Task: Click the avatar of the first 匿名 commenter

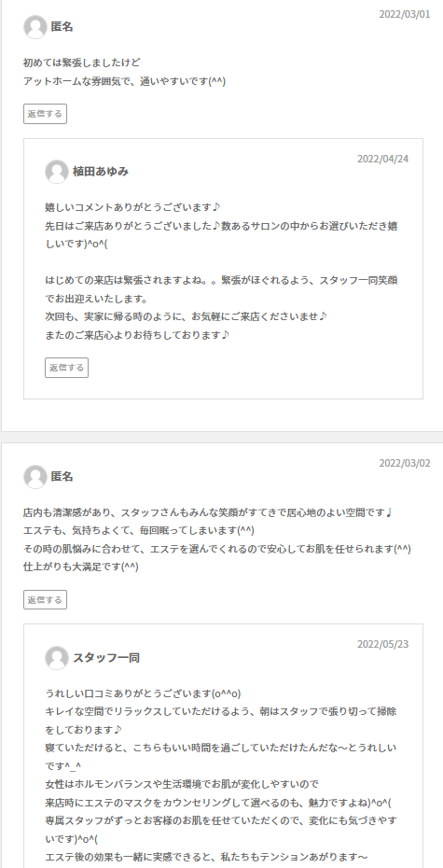Action: (x=35, y=27)
